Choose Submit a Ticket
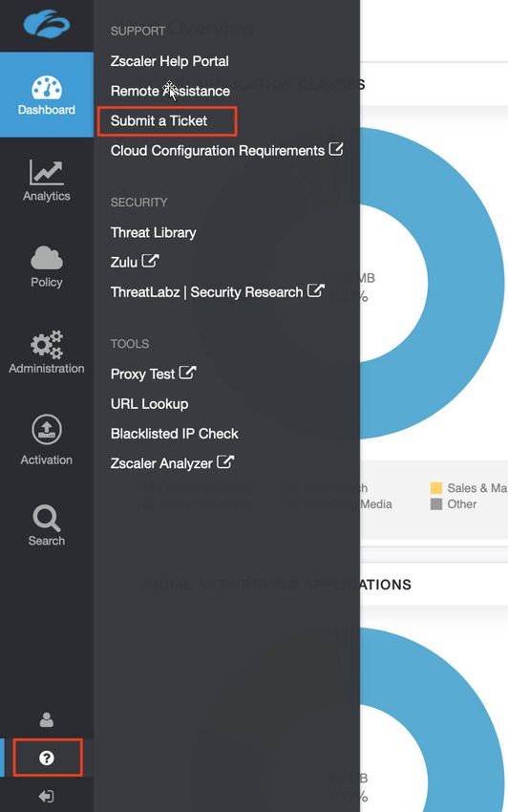508x812 pixels. click(159, 121)
